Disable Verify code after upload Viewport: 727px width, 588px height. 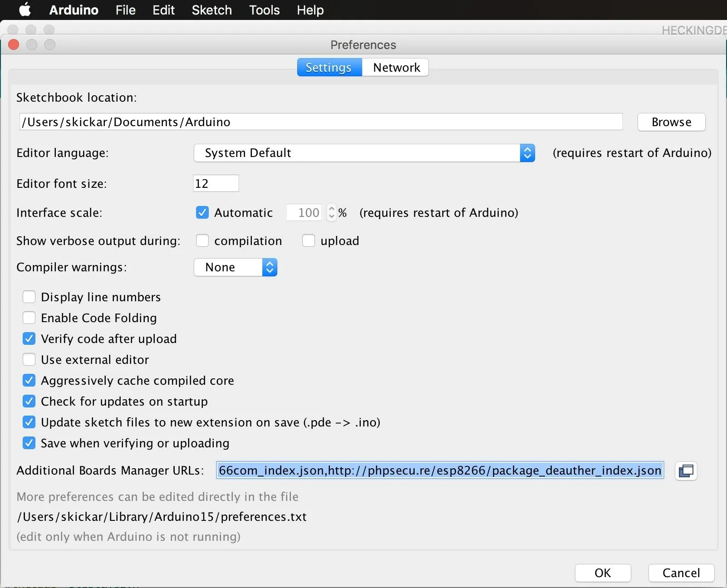[x=29, y=338]
